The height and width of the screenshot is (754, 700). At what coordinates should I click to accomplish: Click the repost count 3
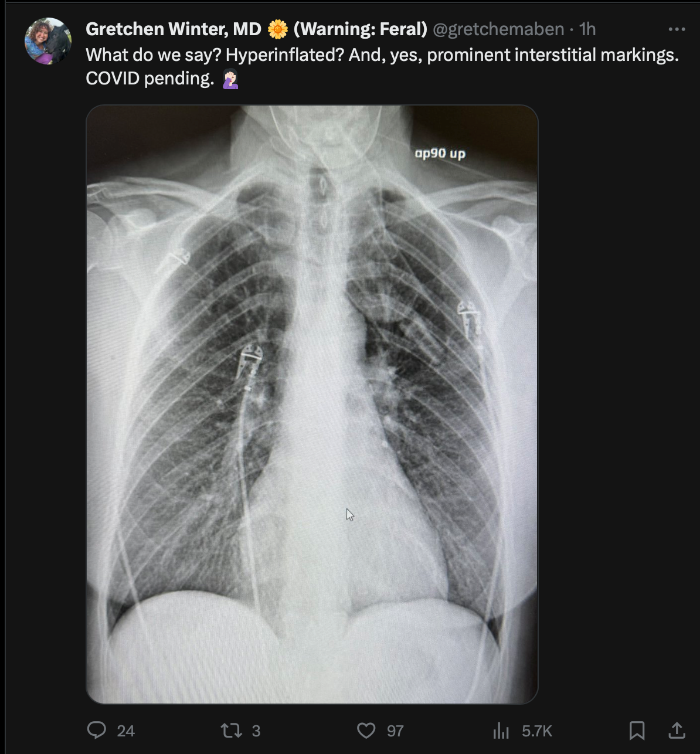coord(256,731)
